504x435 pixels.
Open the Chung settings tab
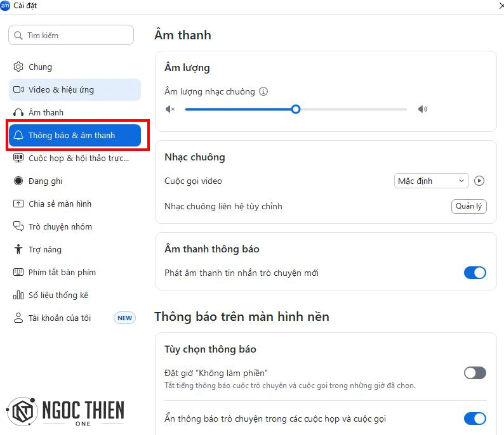(74, 67)
